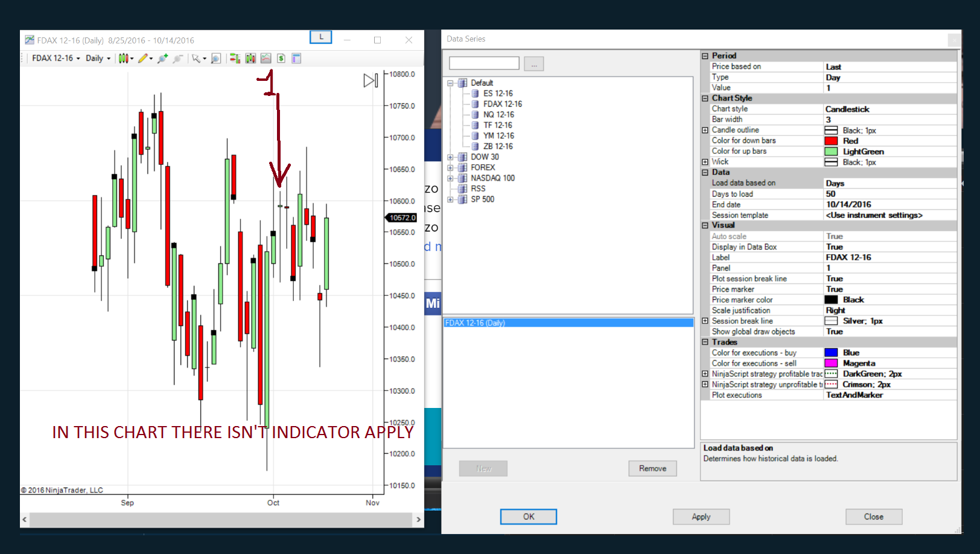Open Data Series from the chart toolbar
Viewport: 980px width, 554px height.
[250, 59]
